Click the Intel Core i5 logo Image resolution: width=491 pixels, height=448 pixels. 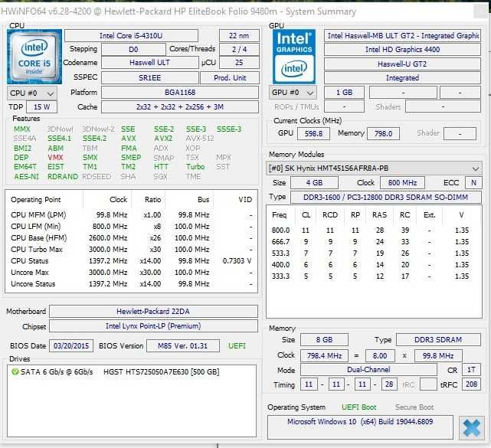pos(34,57)
